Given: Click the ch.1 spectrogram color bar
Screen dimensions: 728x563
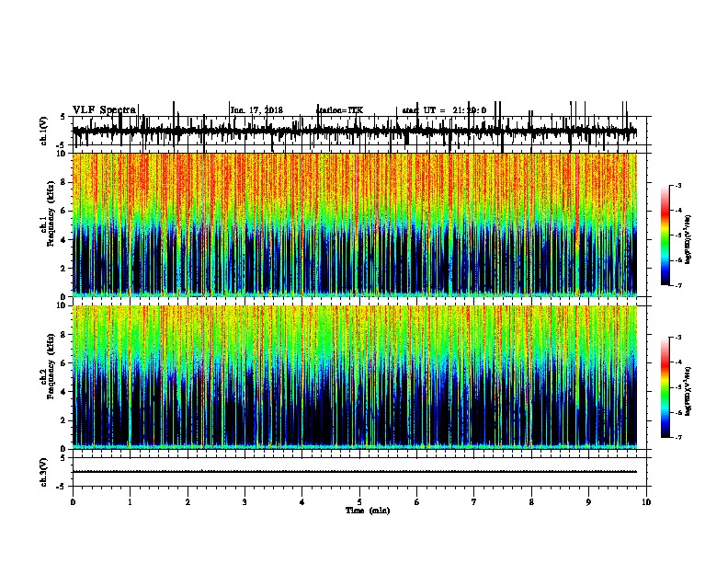Looking at the screenshot, I should coord(665,236).
